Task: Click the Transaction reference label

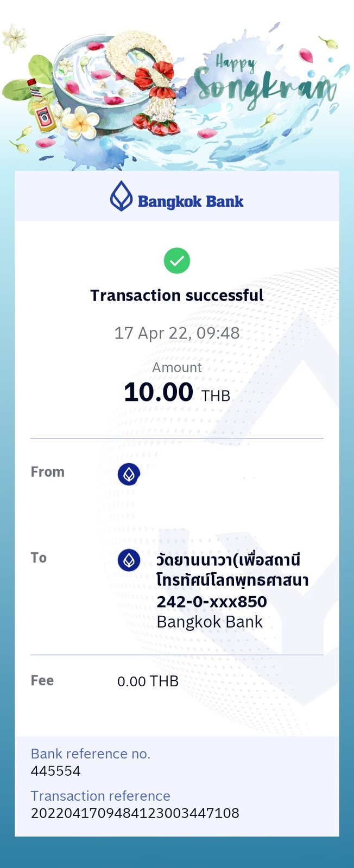Action: pos(100,796)
